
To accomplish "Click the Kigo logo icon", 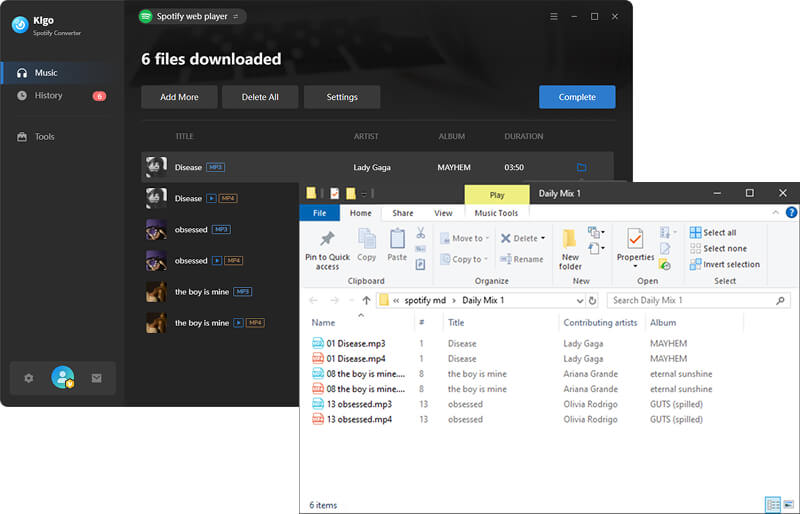I will coord(20,25).
